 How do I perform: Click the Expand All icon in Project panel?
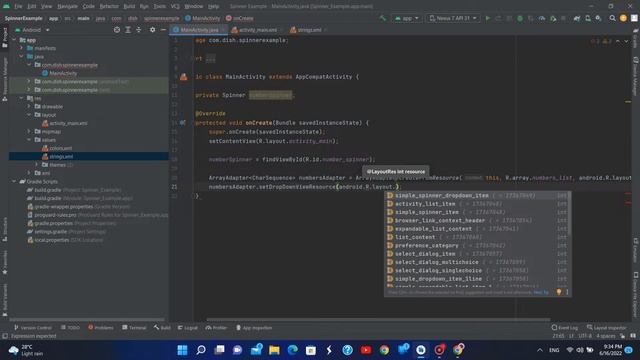tap(128, 30)
